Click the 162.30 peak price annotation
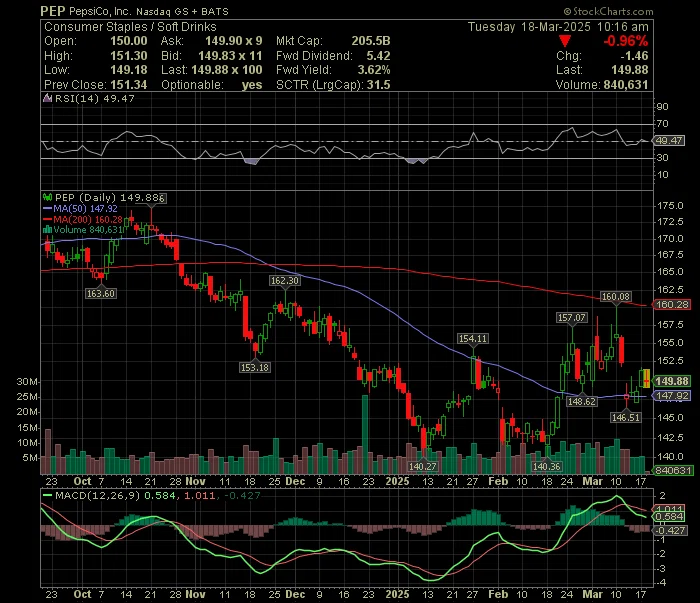 (x=285, y=281)
